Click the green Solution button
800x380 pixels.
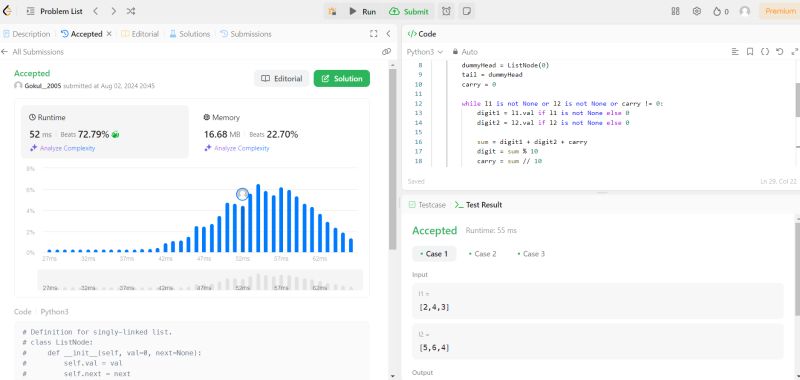[x=342, y=79]
